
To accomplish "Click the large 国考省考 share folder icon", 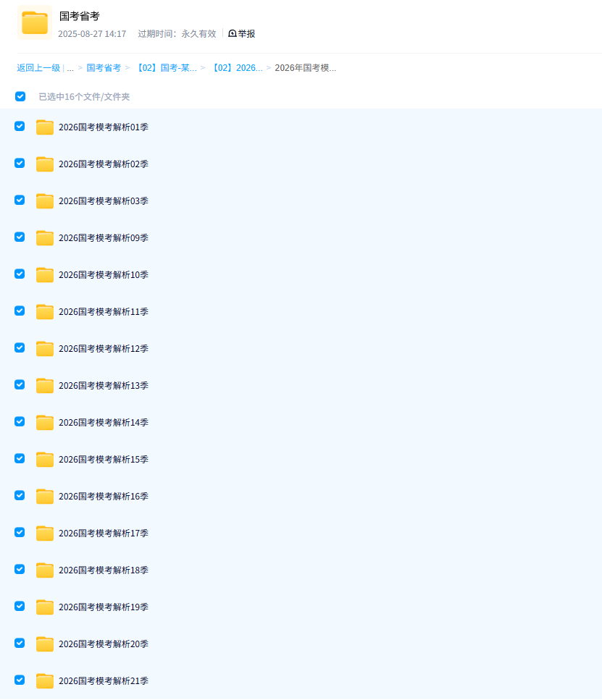I will point(35,22).
